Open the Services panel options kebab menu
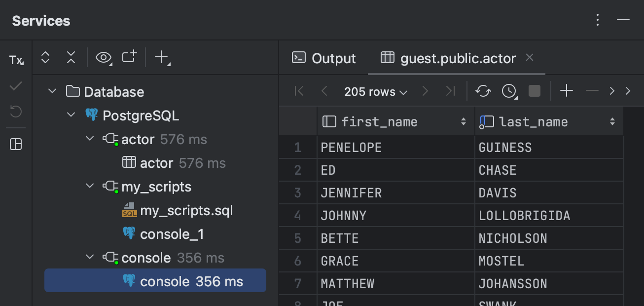 597,20
